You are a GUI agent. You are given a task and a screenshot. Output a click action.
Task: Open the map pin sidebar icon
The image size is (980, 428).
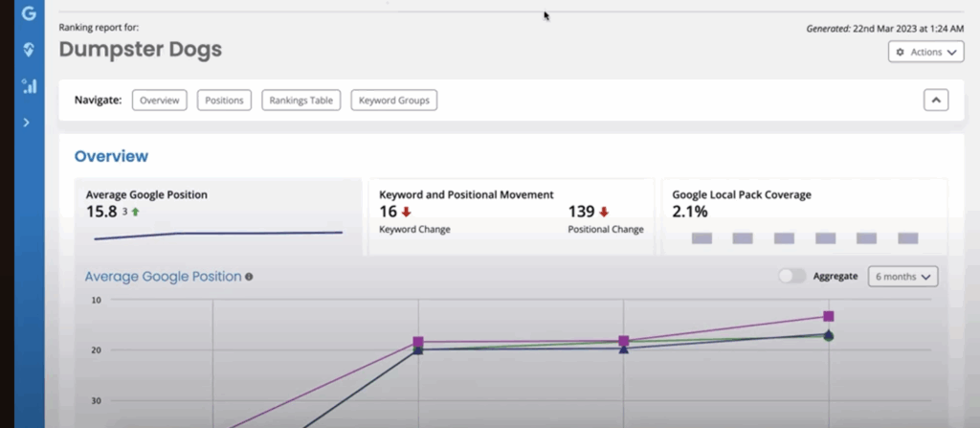(x=29, y=50)
